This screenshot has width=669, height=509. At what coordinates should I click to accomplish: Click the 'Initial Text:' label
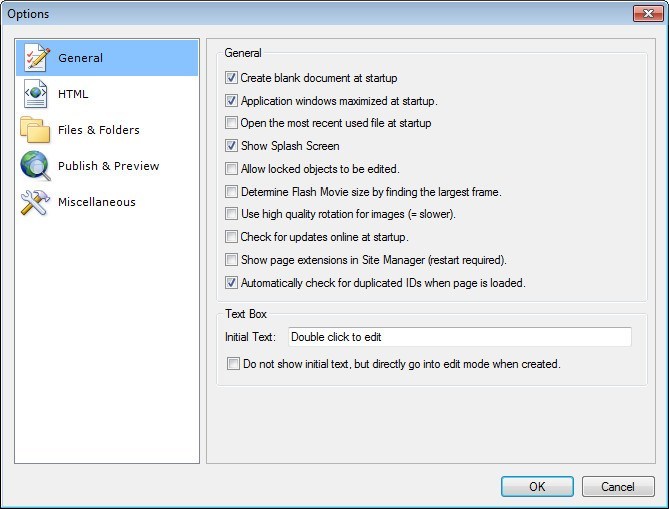click(x=250, y=337)
